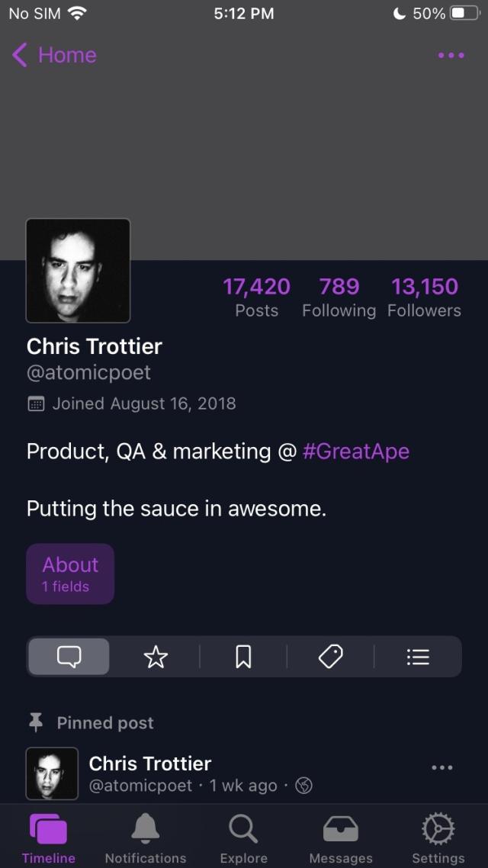
Task: Open the Notifications bell icon
Action: [x=145, y=828]
